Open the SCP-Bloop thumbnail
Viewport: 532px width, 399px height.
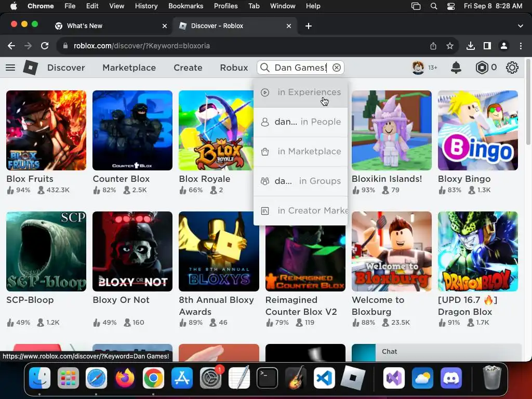tap(46, 251)
